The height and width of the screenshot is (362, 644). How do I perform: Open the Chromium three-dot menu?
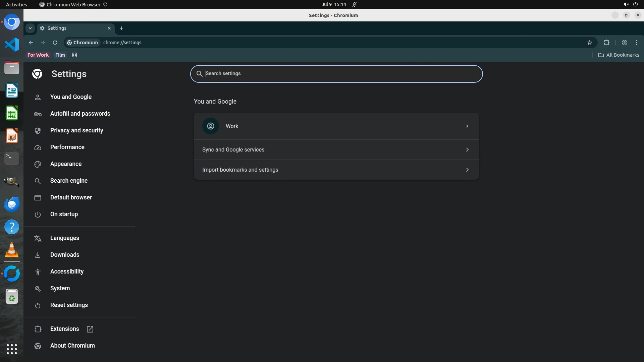pos(637,43)
